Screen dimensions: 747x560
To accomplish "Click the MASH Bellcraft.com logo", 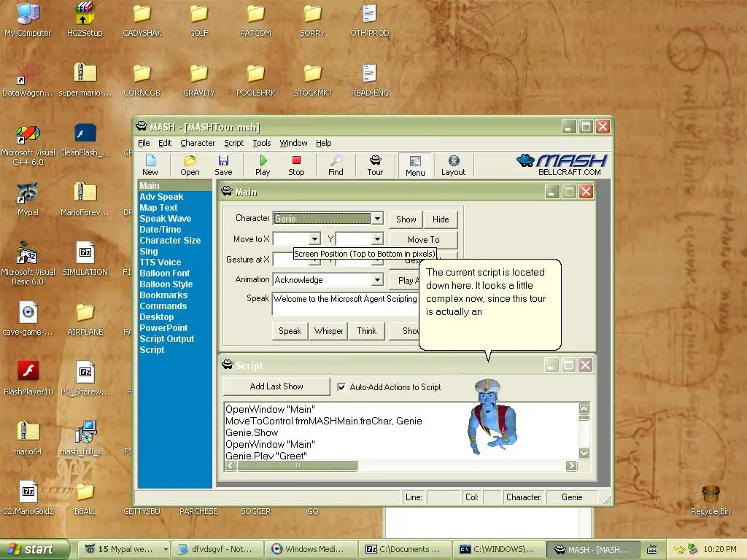I will pyautogui.click(x=562, y=166).
